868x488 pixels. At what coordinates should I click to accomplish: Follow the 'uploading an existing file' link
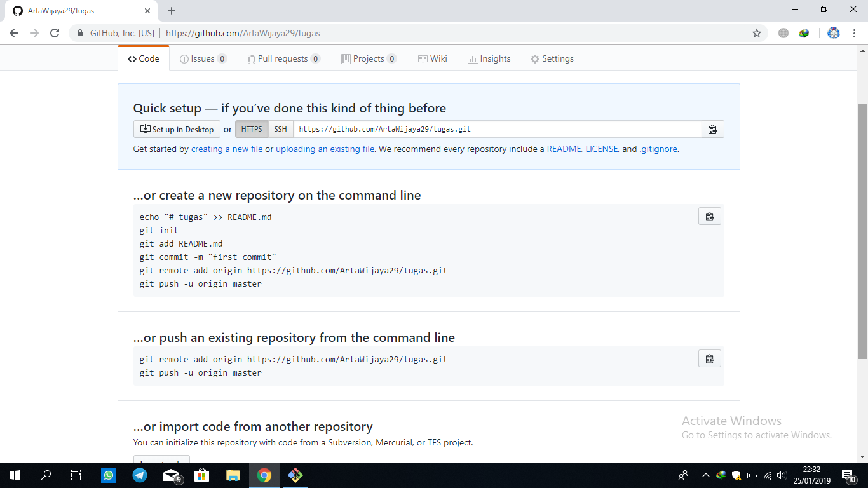(325, 149)
